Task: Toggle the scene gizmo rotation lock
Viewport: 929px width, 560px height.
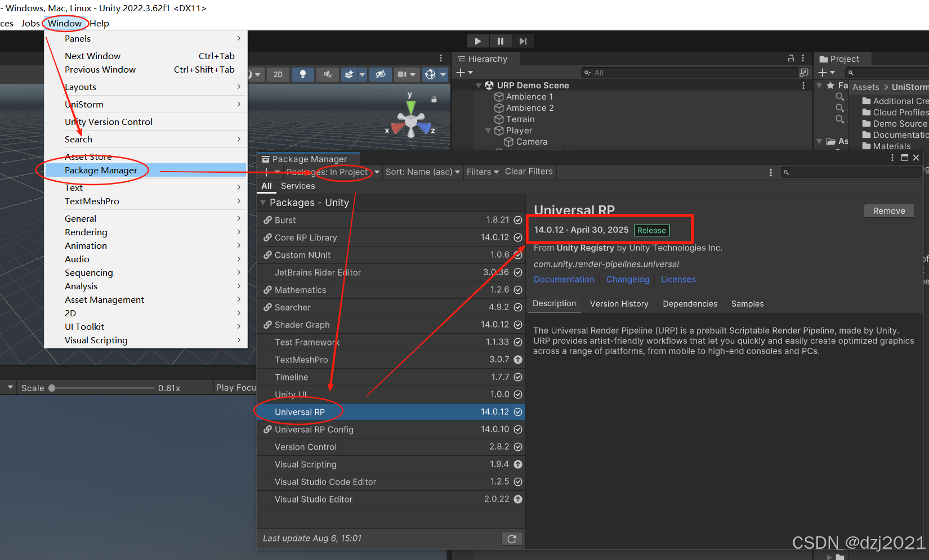Action: click(434, 99)
